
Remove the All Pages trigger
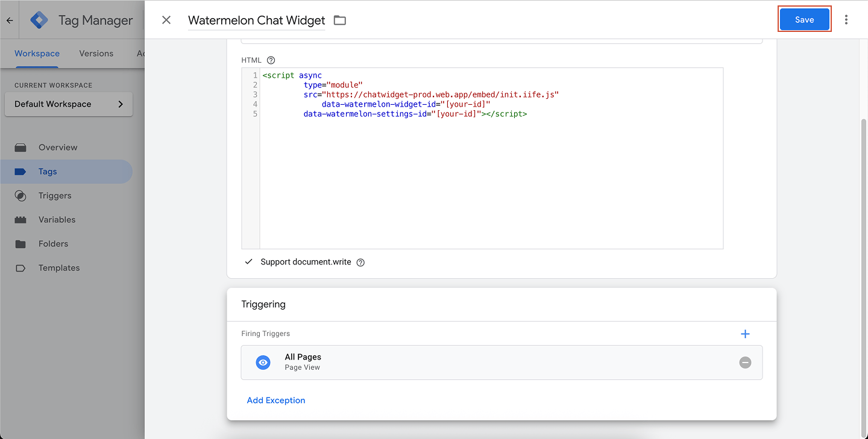745,363
